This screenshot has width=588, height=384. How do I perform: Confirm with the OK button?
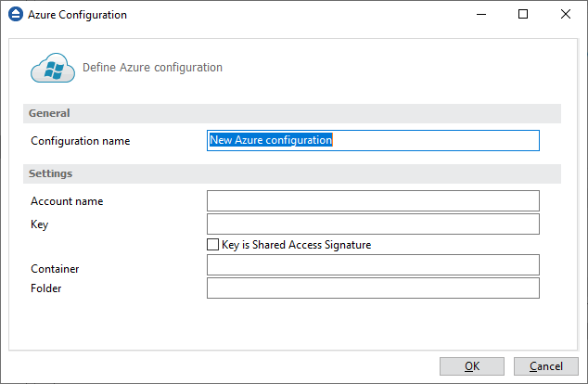(x=472, y=366)
